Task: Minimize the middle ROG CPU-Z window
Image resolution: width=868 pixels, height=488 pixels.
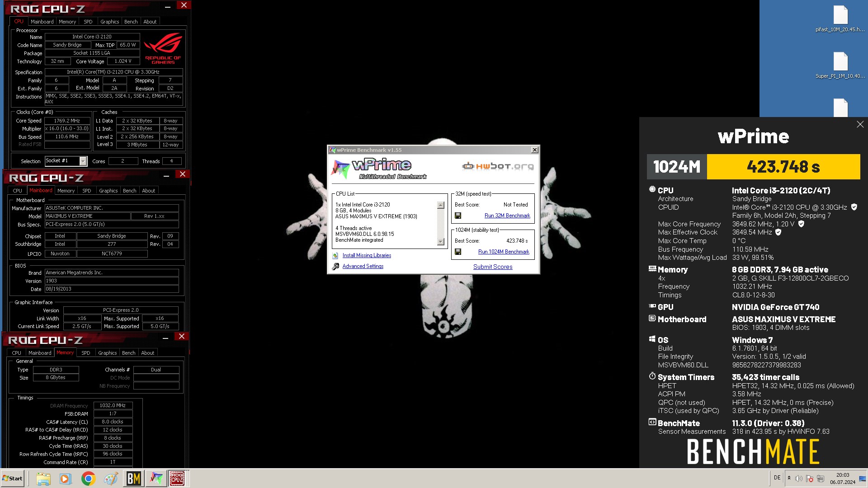Action: click(166, 175)
